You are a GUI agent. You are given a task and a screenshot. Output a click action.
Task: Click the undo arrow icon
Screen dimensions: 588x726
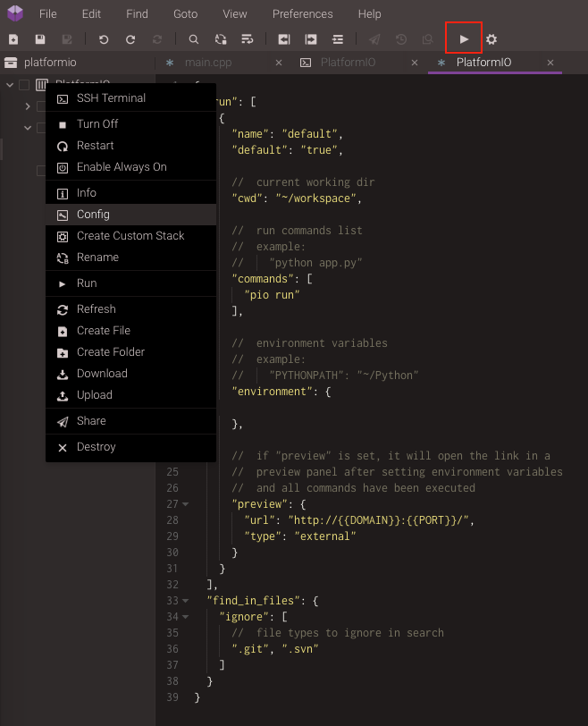click(104, 39)
